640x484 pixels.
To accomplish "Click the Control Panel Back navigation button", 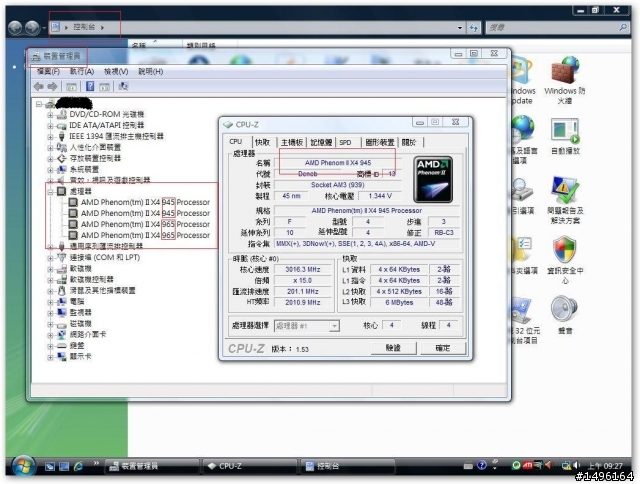I will pos(15,28).
